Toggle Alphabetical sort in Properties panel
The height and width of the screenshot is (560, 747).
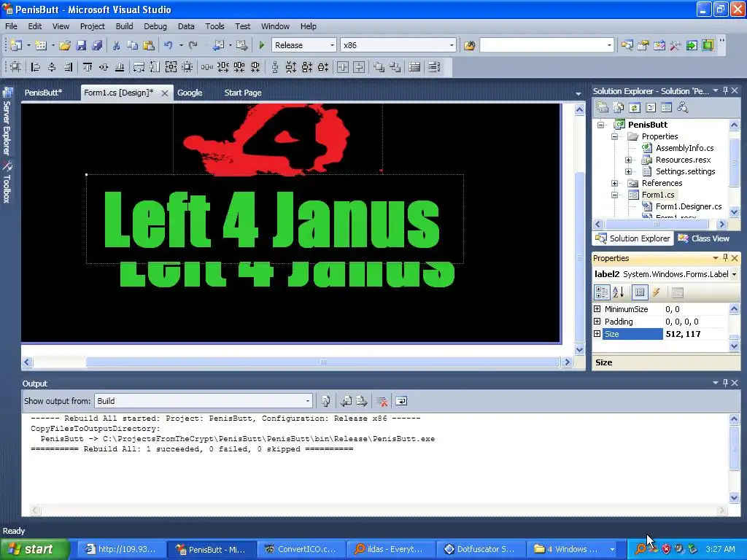[x=619, y=292]
